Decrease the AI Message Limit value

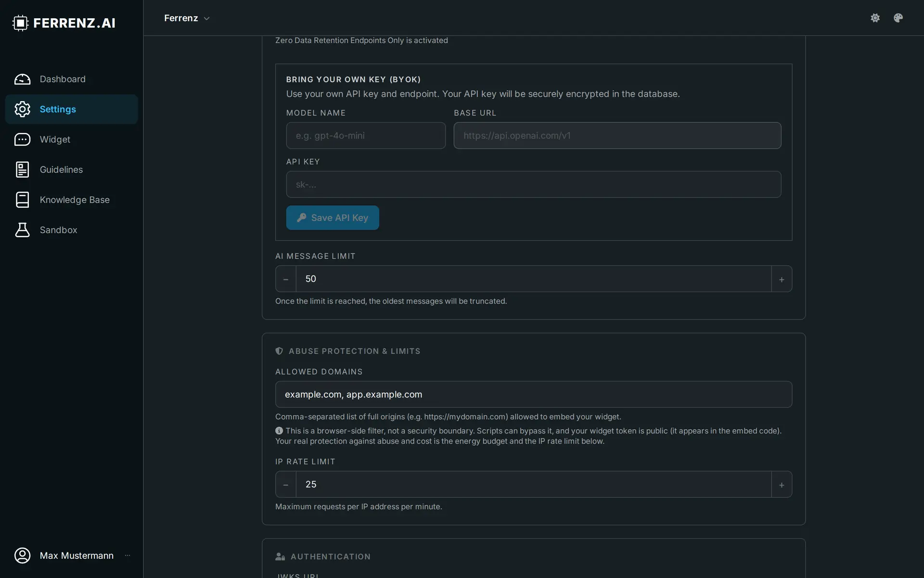pos(286,279)
